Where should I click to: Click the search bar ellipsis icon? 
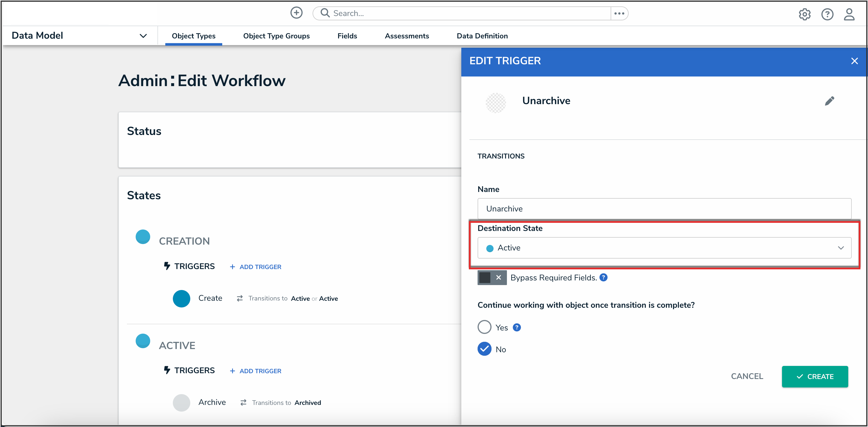click(x=619, y=13)
